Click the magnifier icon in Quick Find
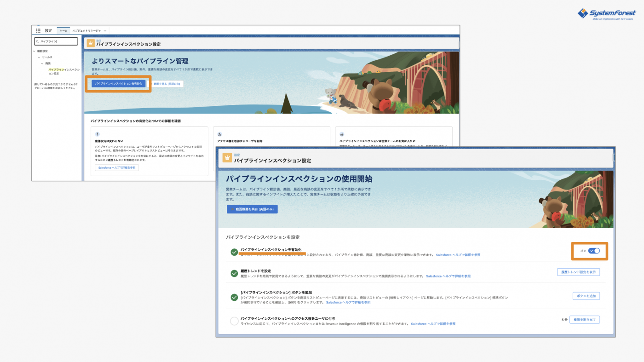Viewport: 644px width, 362px height. click(38, 41)
